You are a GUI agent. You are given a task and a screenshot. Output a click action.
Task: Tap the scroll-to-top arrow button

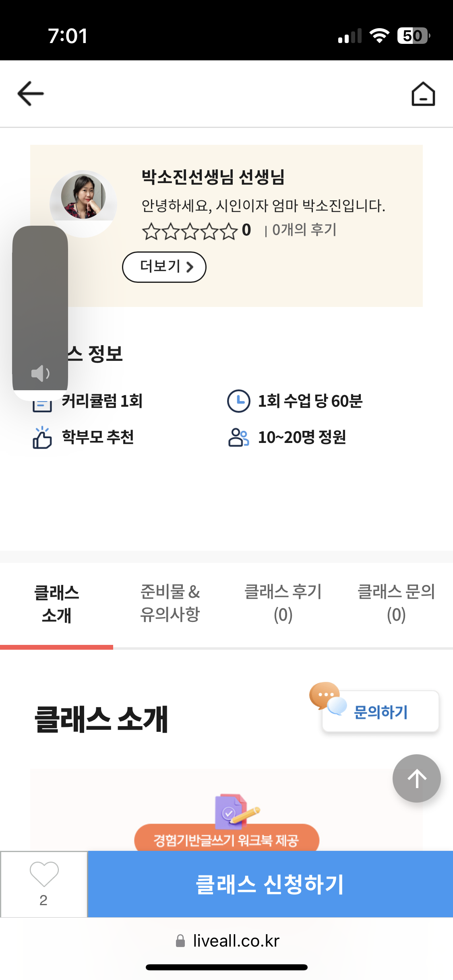[416, 778]
